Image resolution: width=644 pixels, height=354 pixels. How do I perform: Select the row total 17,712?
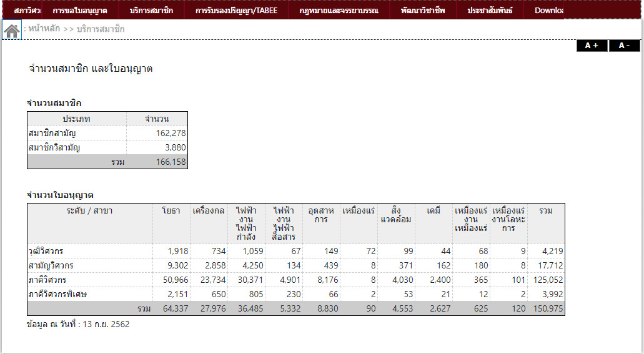(550, 266)
